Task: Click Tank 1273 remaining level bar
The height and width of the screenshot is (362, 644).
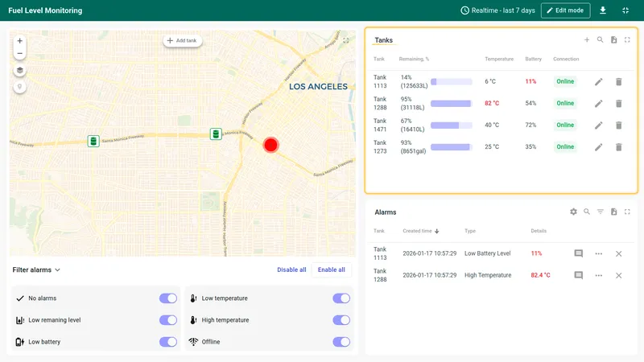Action: pos(452,147)
